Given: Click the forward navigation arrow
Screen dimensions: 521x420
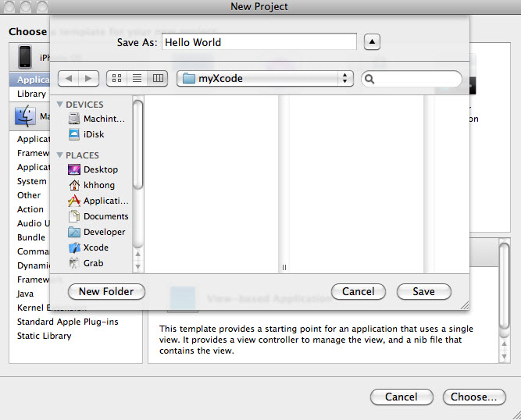Looking at the screenshot, I should click(x=88, y=78).
